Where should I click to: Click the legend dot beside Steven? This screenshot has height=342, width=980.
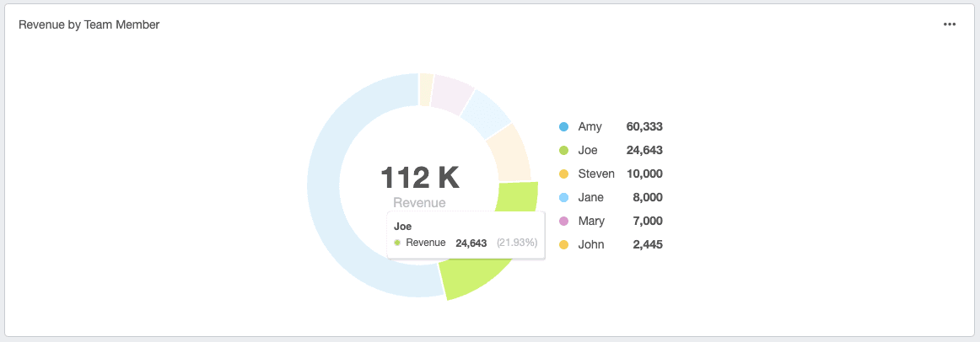coord(563,174)
